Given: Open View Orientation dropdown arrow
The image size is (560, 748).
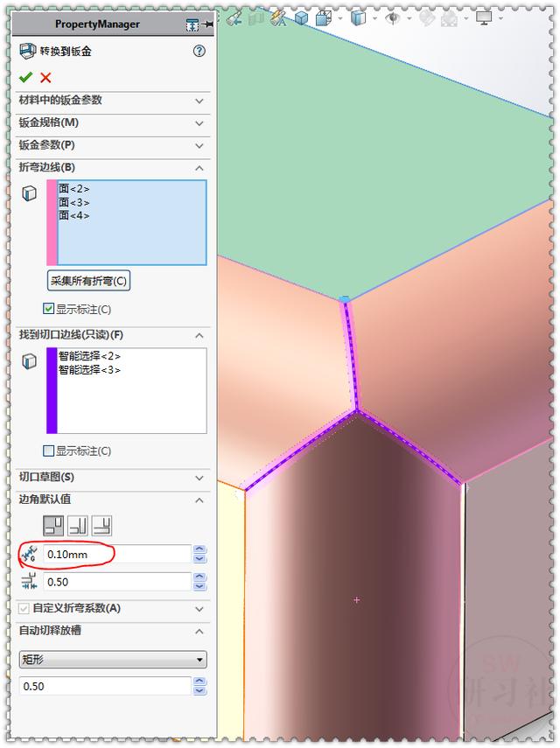Looking at the screenshot, I should 340,19.
